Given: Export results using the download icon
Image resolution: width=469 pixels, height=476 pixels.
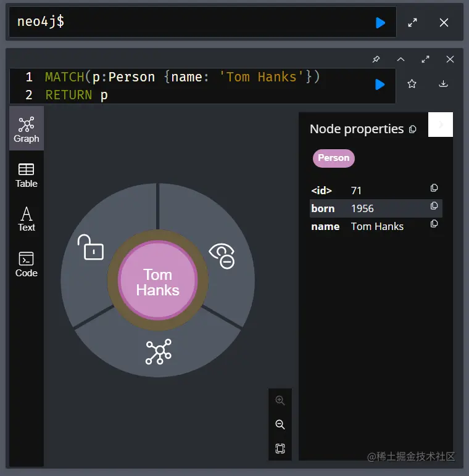Looking at the screenshot, I should pos(443,83).
